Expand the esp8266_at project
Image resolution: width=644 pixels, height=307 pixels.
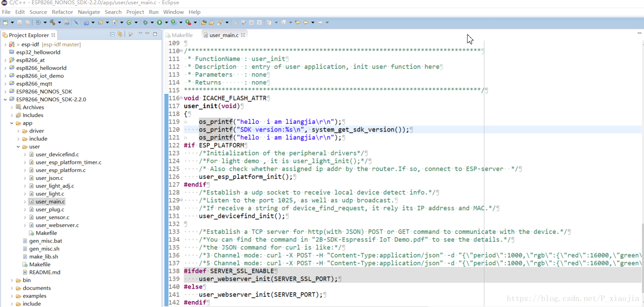point(5,60)
